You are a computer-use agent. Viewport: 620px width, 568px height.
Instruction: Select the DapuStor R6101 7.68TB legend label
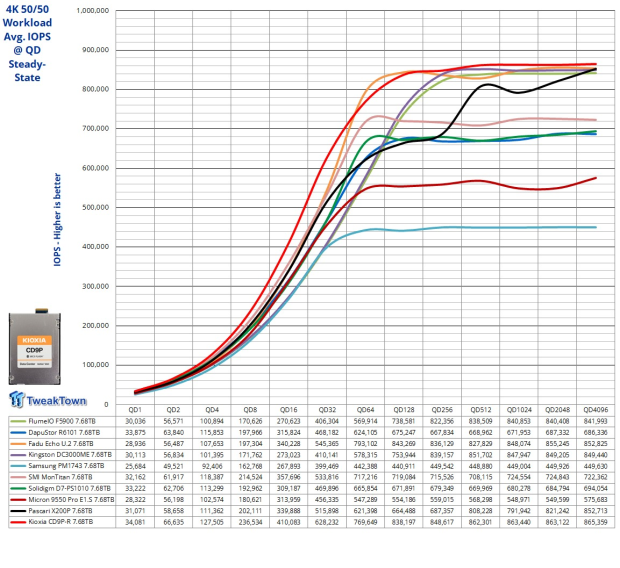tap(64, 433)
